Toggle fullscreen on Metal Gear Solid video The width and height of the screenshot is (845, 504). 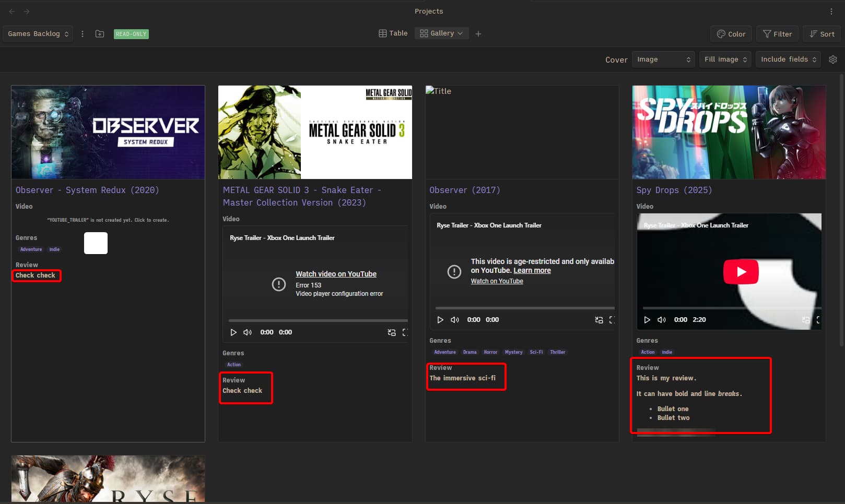[405, 332]
